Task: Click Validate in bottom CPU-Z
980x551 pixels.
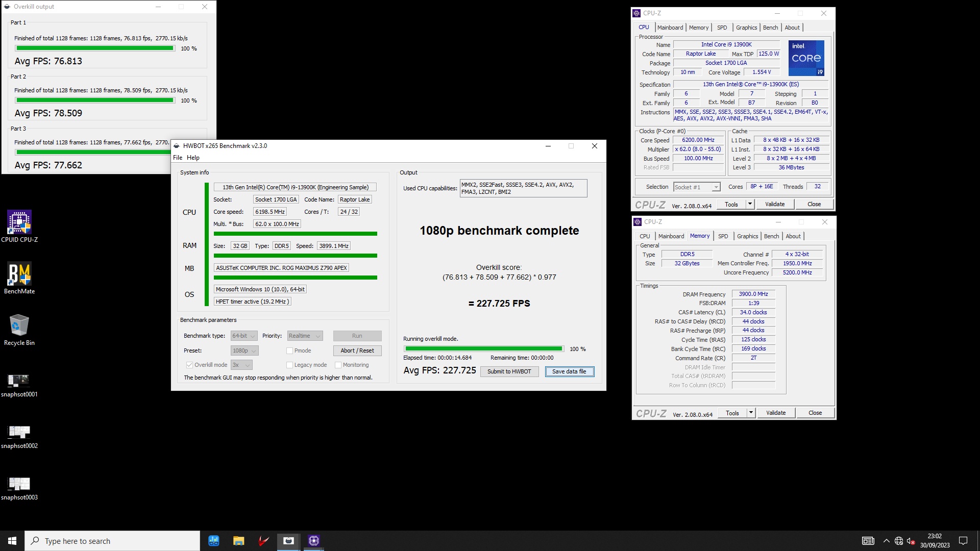Action: tap(776, 413)
